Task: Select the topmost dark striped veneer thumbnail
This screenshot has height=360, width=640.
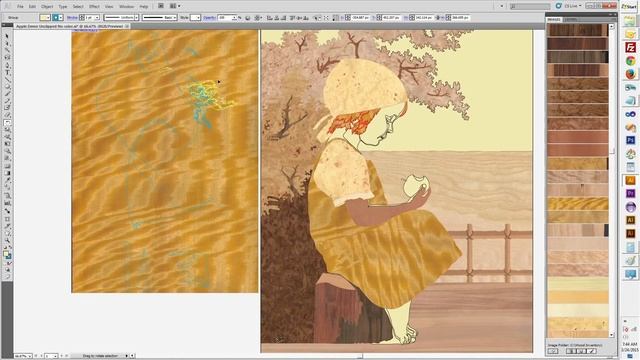Action: (x=577, y=30)
